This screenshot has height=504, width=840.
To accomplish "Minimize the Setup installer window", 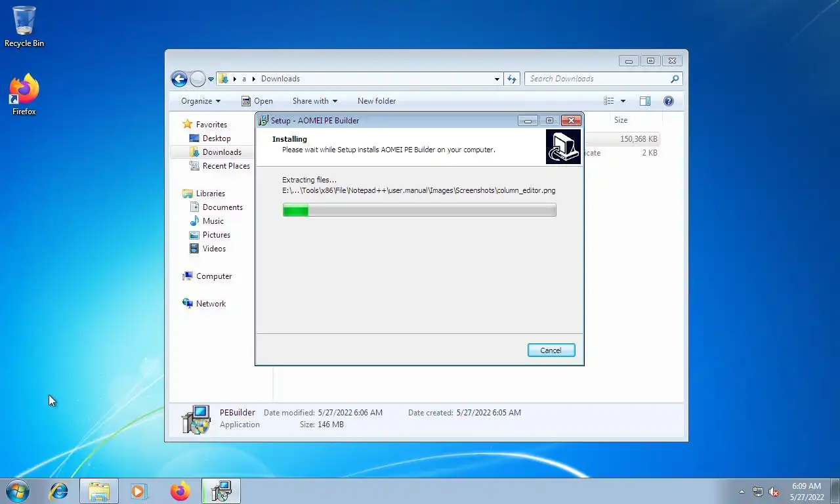I will point(528,121).
